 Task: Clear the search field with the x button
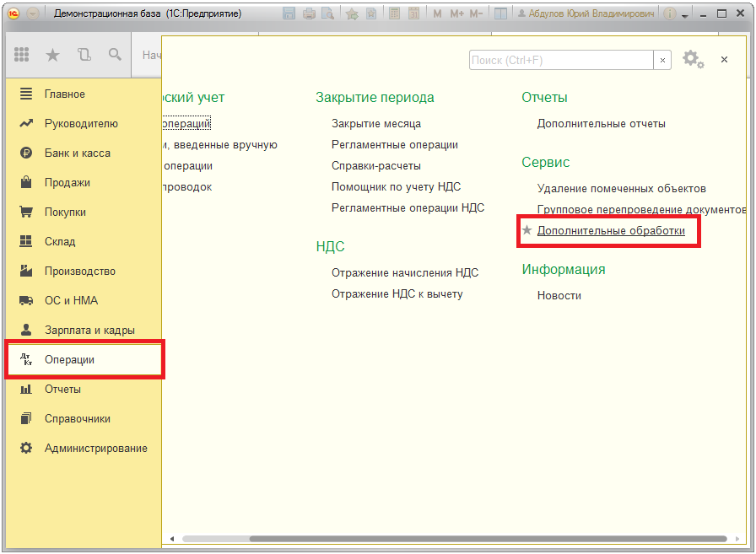coord(663,60)
